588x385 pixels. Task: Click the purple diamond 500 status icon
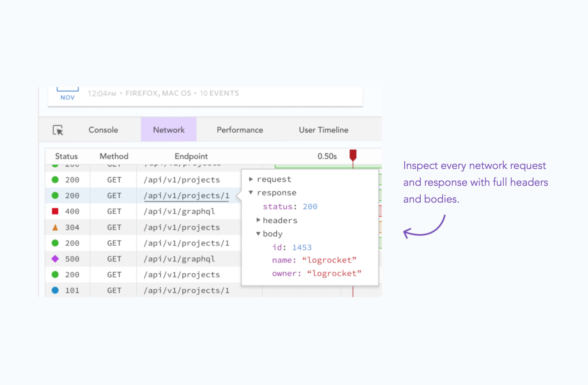(x=55, y=259)
